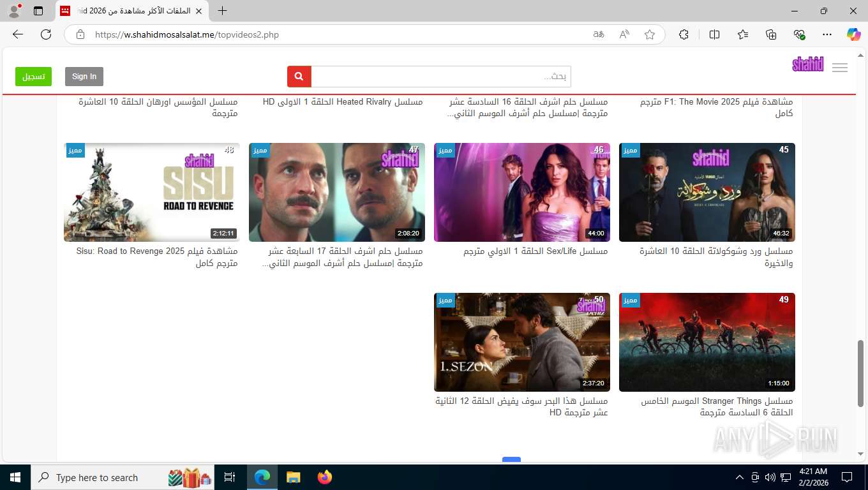This screenshot has width=868, height=490.
Task: Open Browser essentials heart icon
Action: [x=799, y=34]
